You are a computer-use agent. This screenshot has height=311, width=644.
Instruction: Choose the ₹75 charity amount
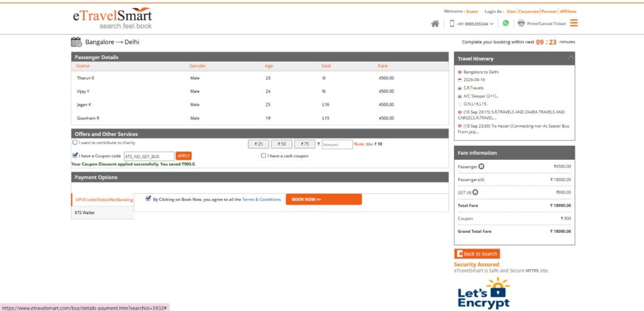point(305,144)
